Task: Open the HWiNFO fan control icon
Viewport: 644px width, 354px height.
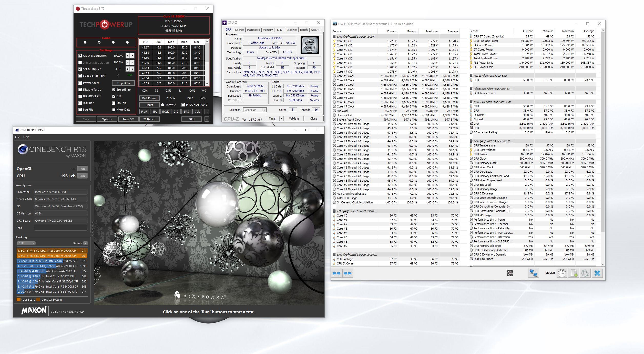Action: 510,273
